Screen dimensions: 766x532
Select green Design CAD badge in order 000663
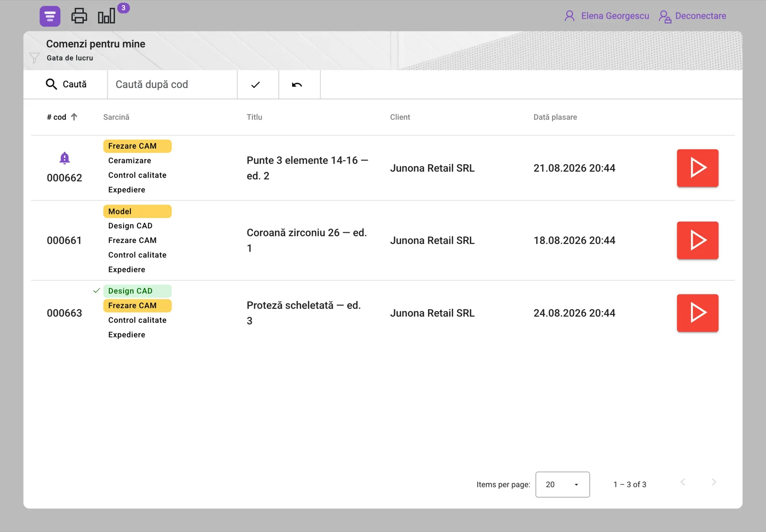pyautogui.click(x=137, y=291)
